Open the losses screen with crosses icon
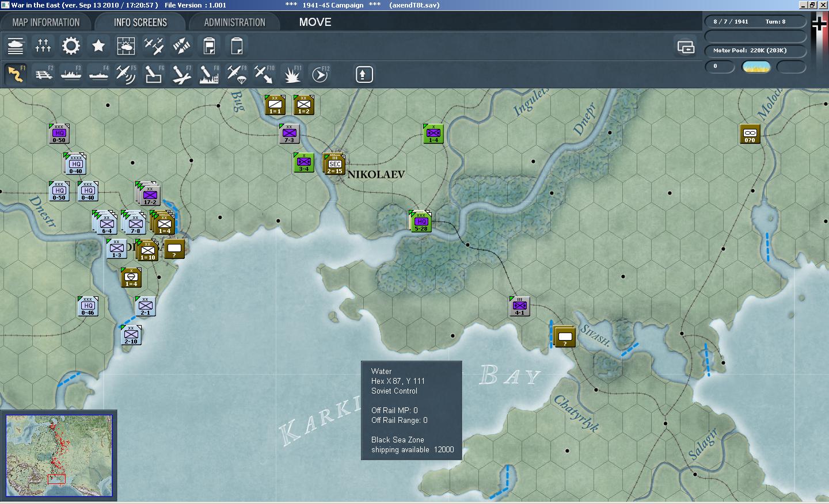 point(43,46)
